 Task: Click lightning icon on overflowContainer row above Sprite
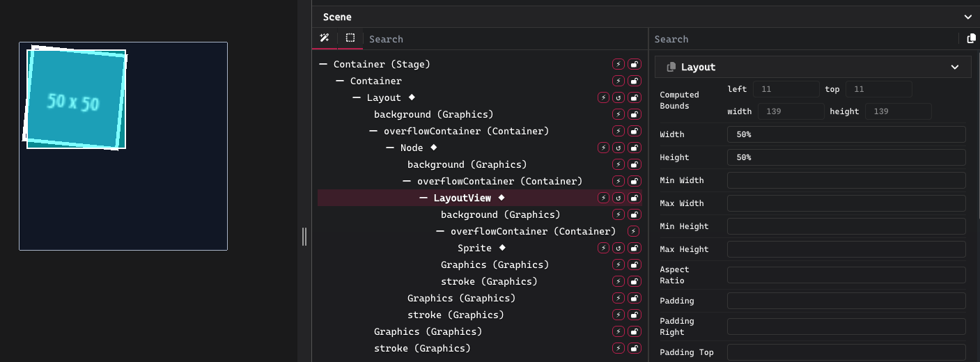[x=634, y=231]
